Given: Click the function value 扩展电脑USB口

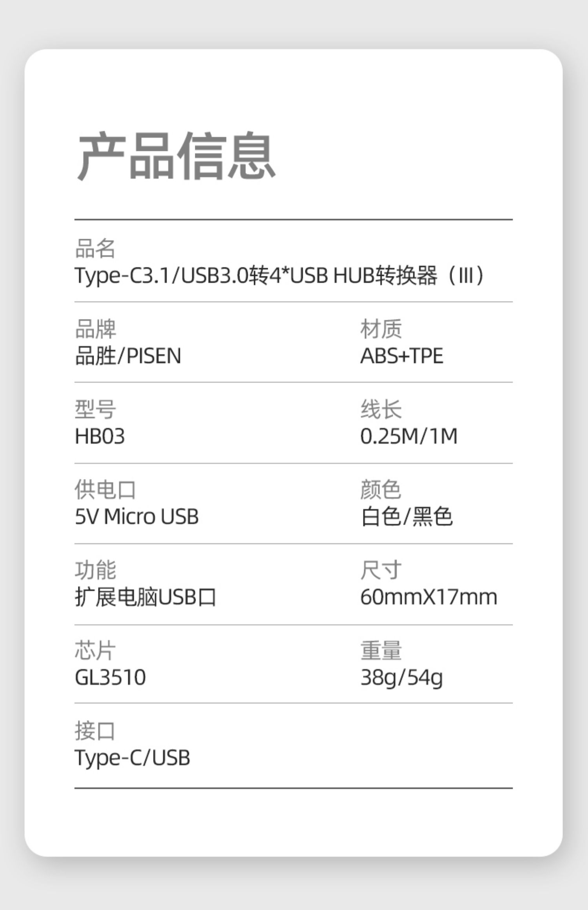Looking at the screenshot, I should tap(145, 597).
